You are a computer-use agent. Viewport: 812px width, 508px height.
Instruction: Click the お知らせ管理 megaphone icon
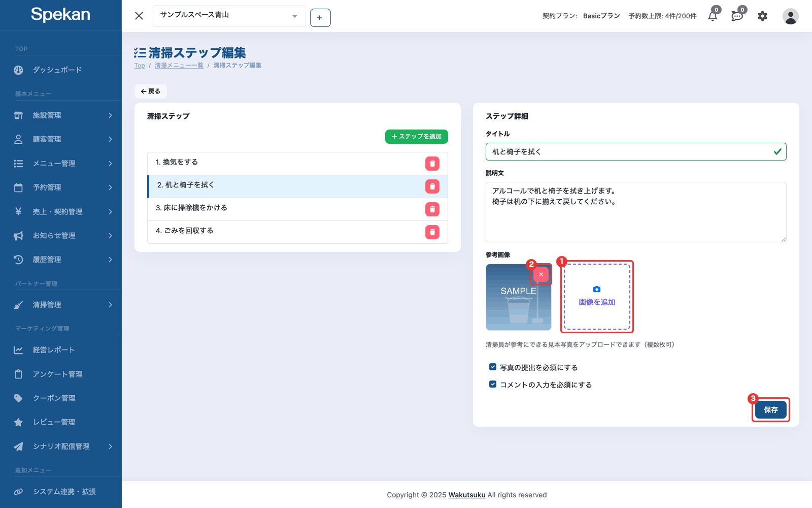tap(18, 236)
